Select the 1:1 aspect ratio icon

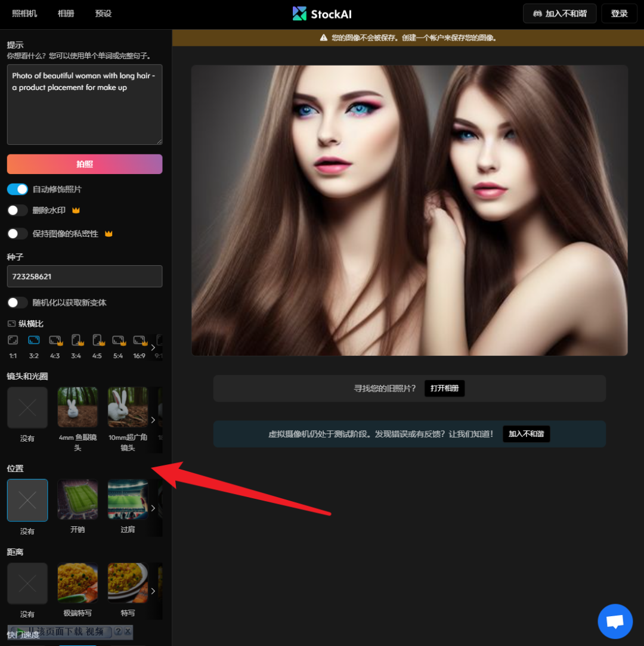[x=13, y=340]
